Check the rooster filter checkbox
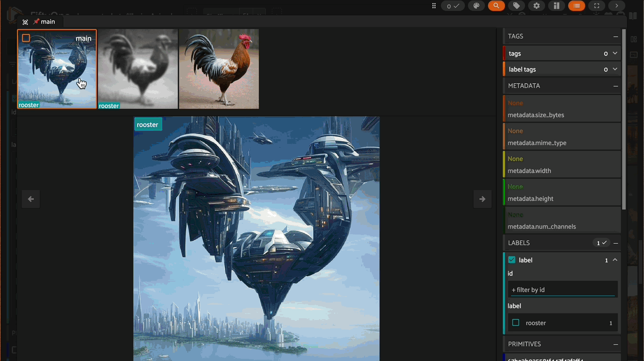The image size is (644, 361). tap(516, 323)
